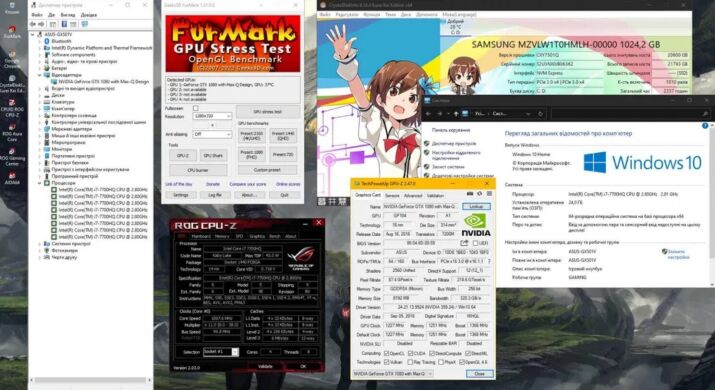Click refresh icon in System window address bar
Screen dimensions: 715x390
(x=540, y=114)
